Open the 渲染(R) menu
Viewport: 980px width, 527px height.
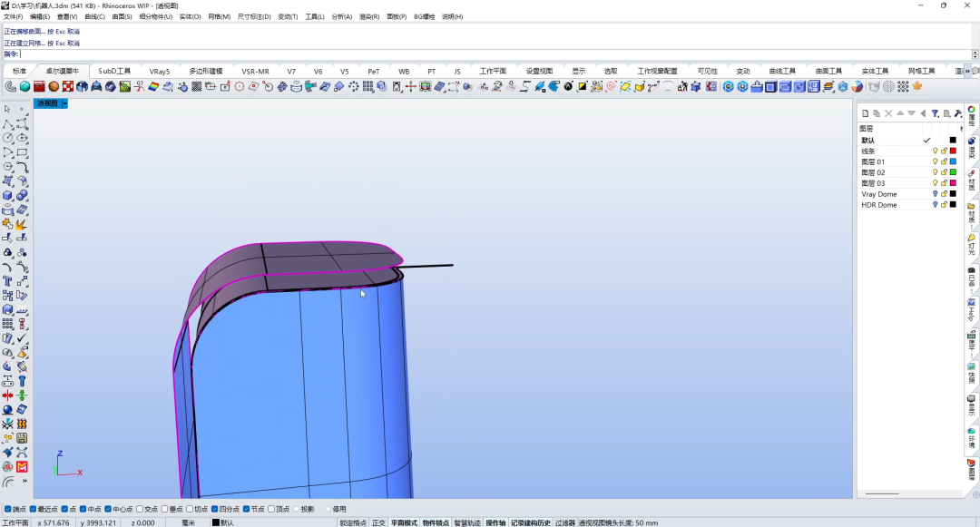[368, 17]
